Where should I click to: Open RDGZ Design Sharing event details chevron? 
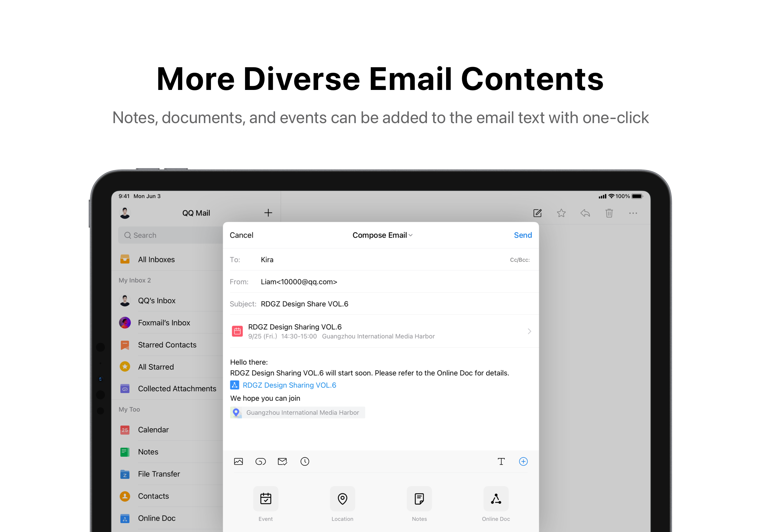529,331
